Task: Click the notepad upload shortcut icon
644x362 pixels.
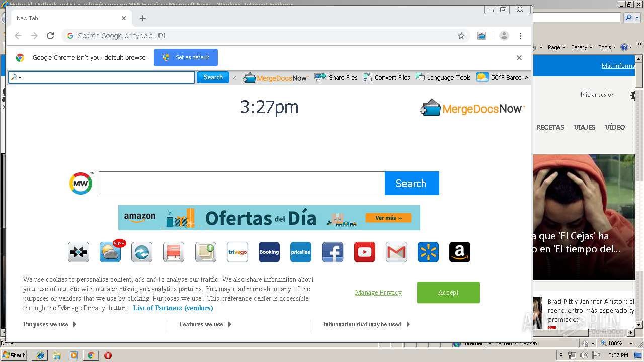Action: 206,252
